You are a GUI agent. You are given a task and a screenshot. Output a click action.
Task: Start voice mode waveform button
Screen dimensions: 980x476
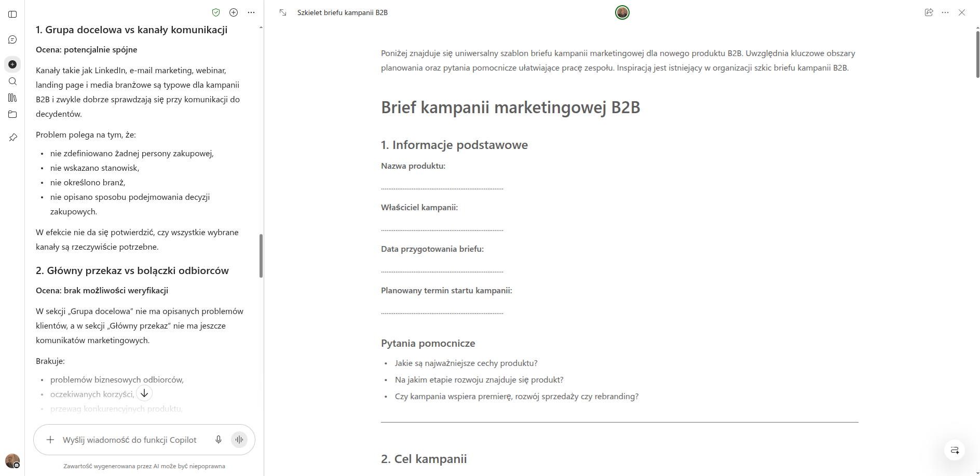click(x=239, y=440)
